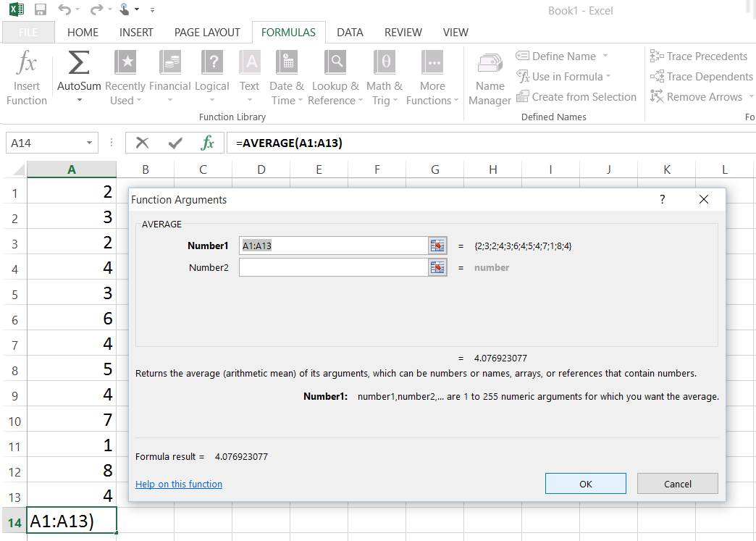Image resolution: width=756 pixels, height=541 pixels.
Task: Click Trace Precedents
Action: (x=699, y=56)
